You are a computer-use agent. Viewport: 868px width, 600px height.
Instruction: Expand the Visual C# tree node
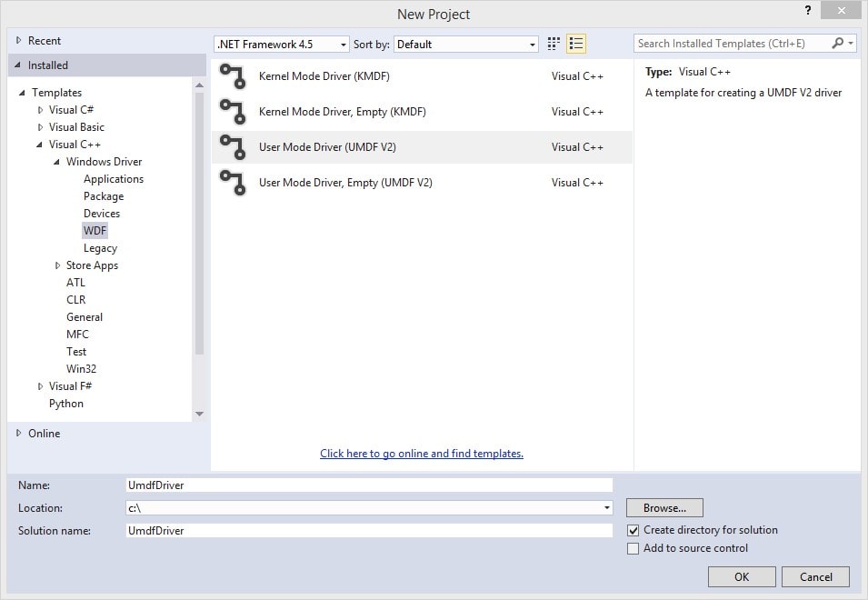pos(40,110)
